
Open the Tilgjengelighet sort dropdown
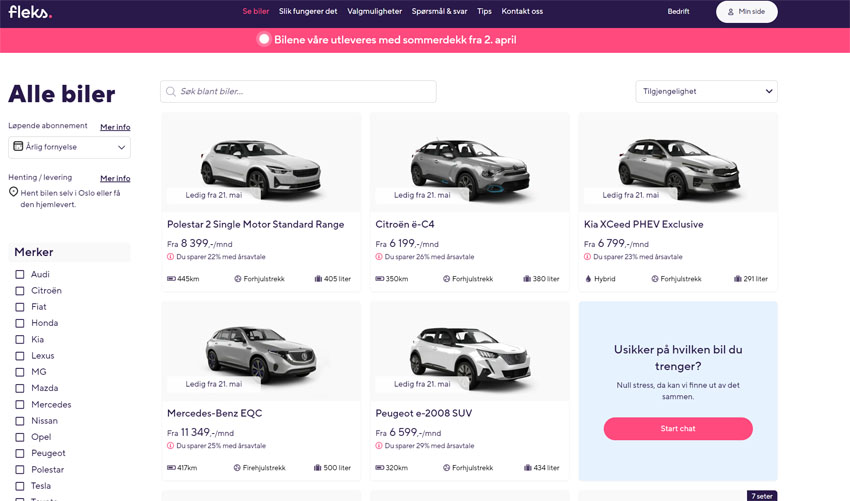pos(706,91)
